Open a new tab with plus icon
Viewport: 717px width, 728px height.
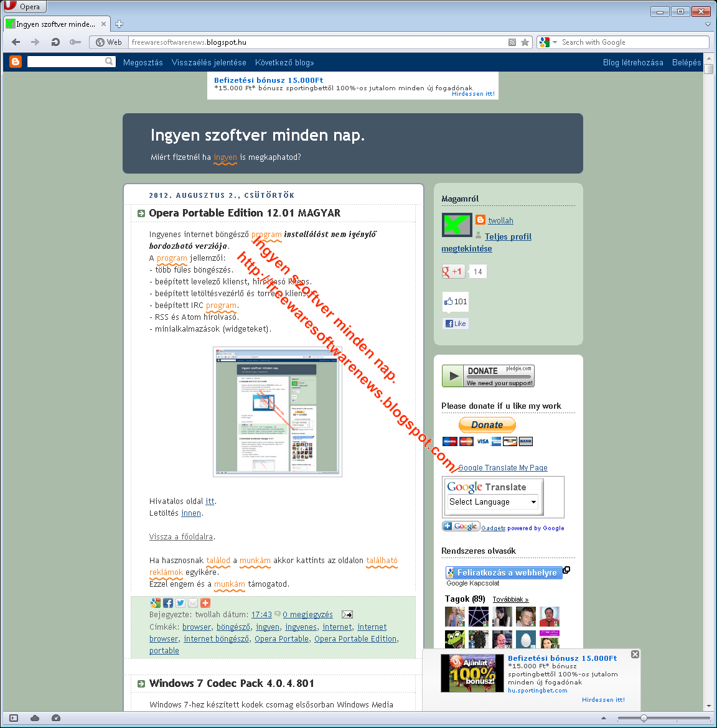[x=119, y=24]
